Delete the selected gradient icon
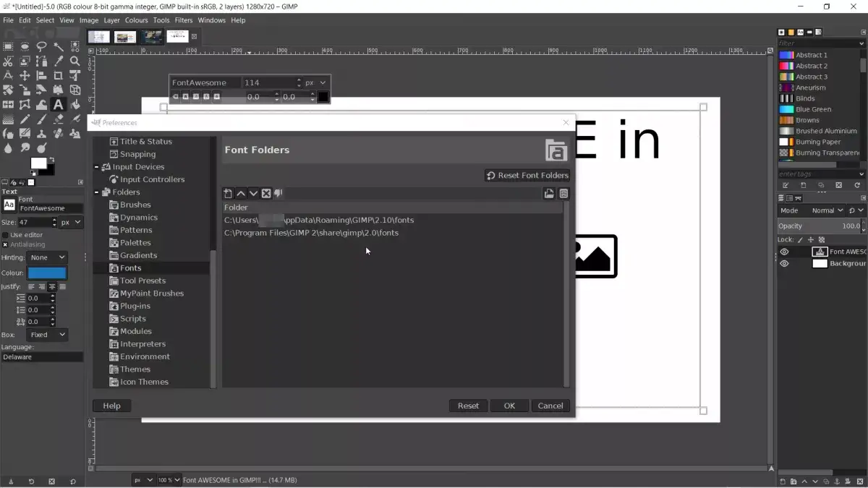868x488 pixels. [838, 185]
